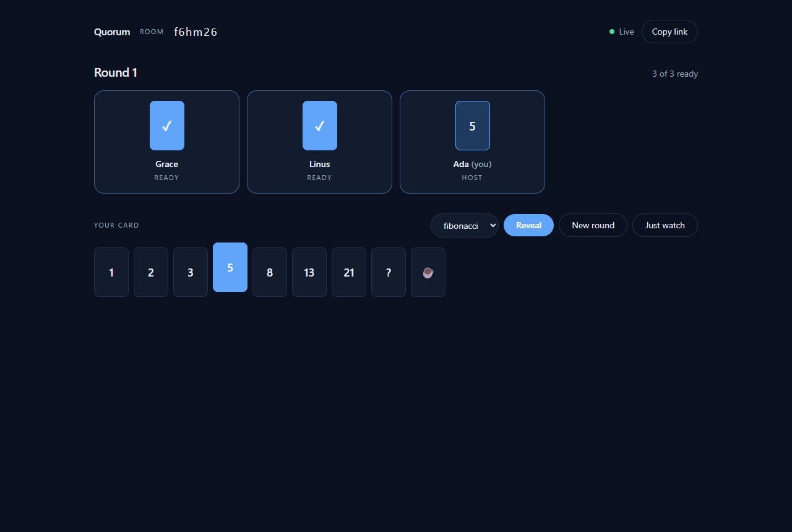Copy link to the room
This screenshot has width=792, height=532.
[x=669, y=32]
